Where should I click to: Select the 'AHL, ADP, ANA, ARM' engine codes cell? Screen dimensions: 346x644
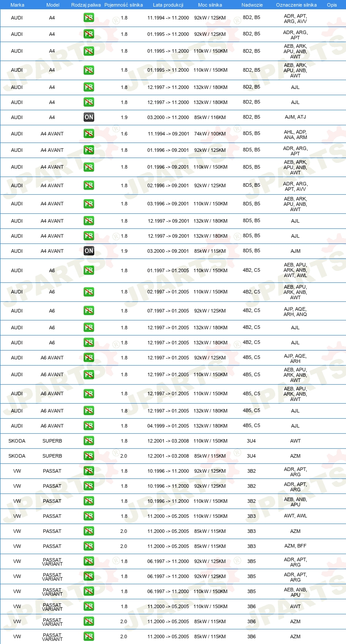pos(296,135)
